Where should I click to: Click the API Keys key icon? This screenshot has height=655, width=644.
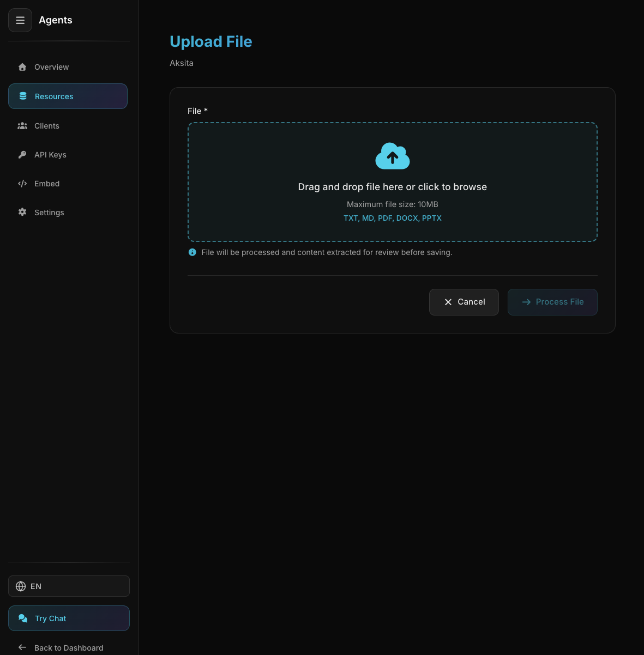[x=22, y=154]
